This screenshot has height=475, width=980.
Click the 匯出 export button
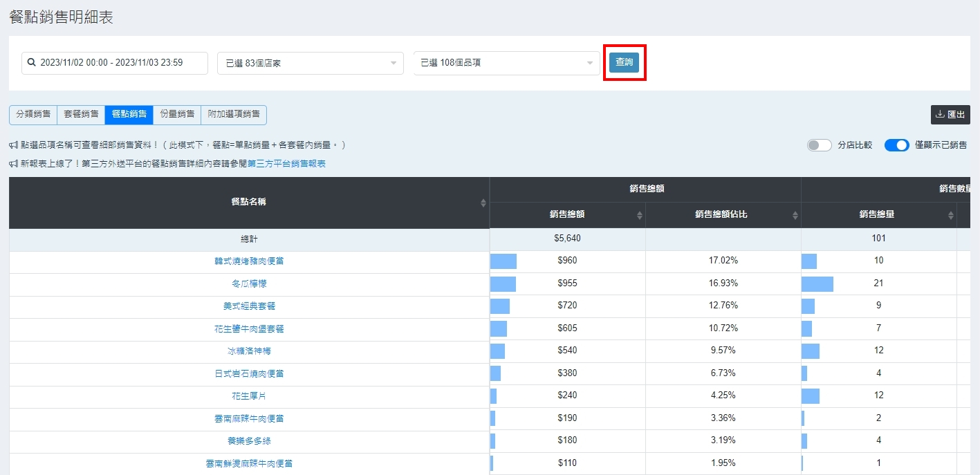point(950,115)
